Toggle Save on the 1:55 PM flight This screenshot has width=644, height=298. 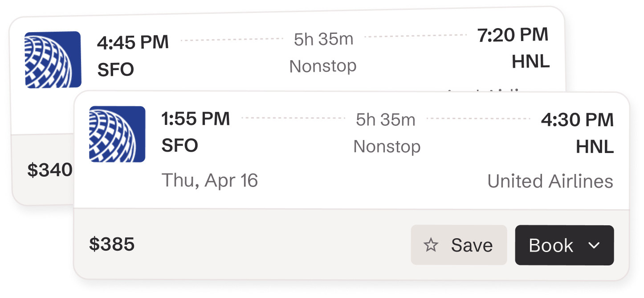(x=459, y=245)
